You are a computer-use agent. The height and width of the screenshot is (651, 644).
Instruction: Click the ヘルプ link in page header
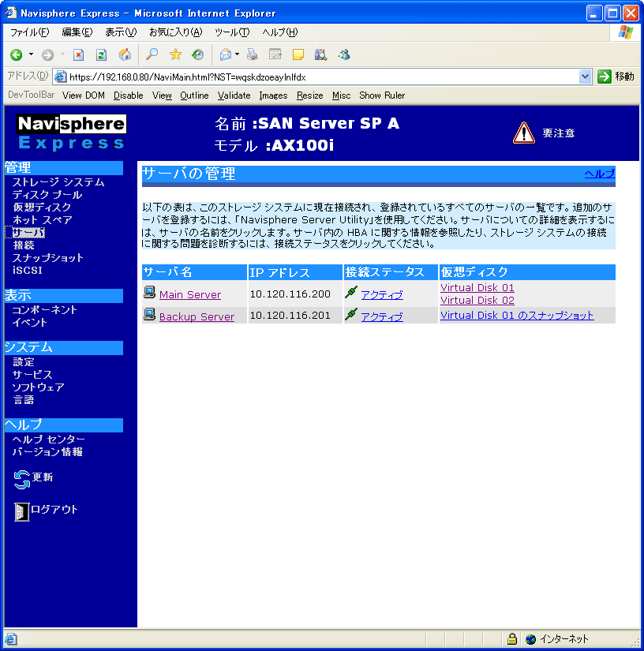click(599, 174)
